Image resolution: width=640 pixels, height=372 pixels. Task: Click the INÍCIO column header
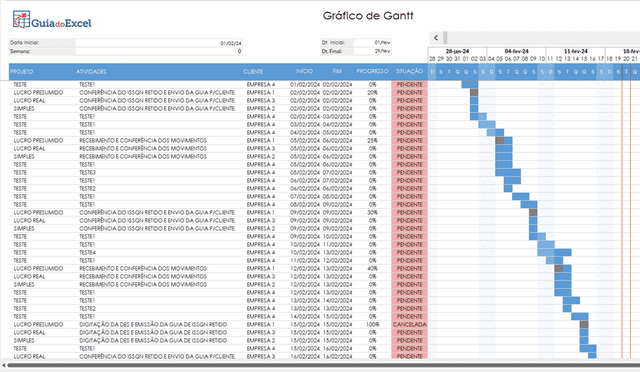point(304,71)
